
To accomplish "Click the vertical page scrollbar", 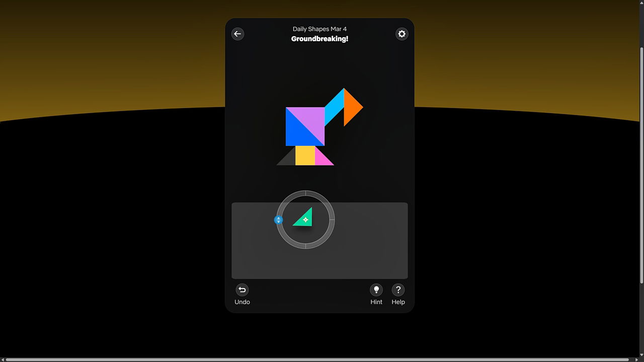I will pyautogui.click(x=641, y=166).
